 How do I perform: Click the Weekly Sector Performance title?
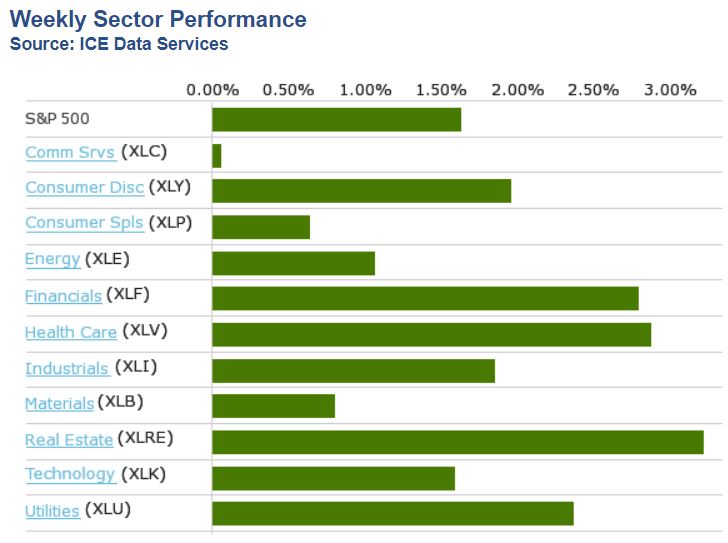coord(158,19)
